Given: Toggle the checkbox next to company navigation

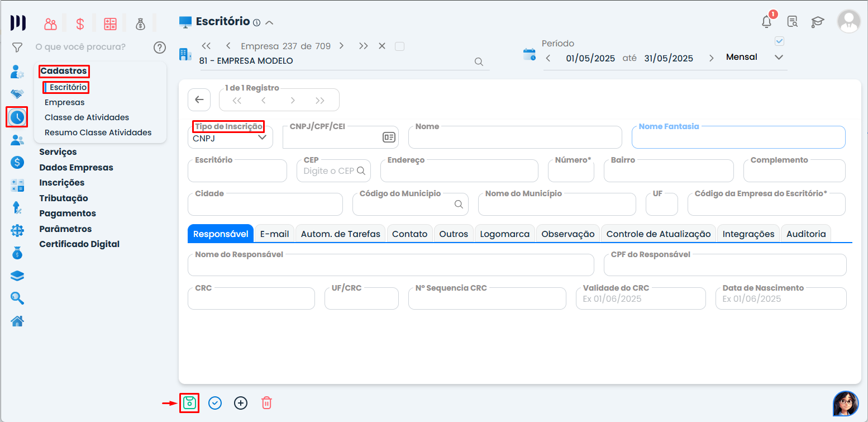Looking at the screenshot, I should point(399,46).
